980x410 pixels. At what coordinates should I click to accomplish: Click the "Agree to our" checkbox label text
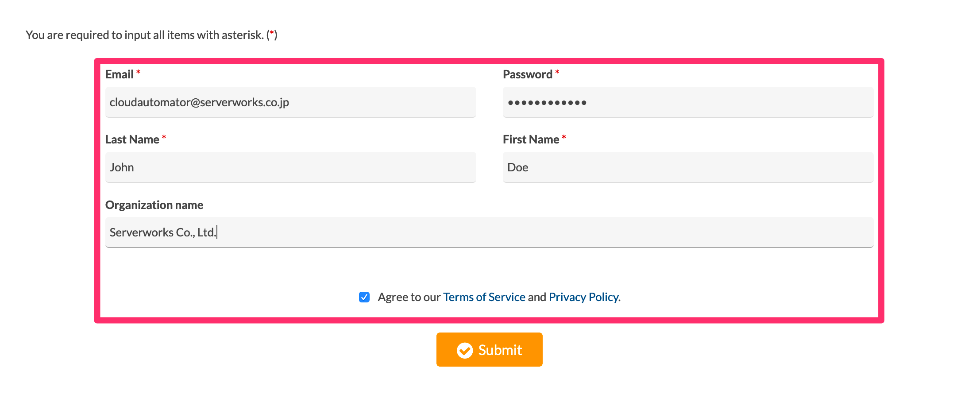(x=409, y=297)
